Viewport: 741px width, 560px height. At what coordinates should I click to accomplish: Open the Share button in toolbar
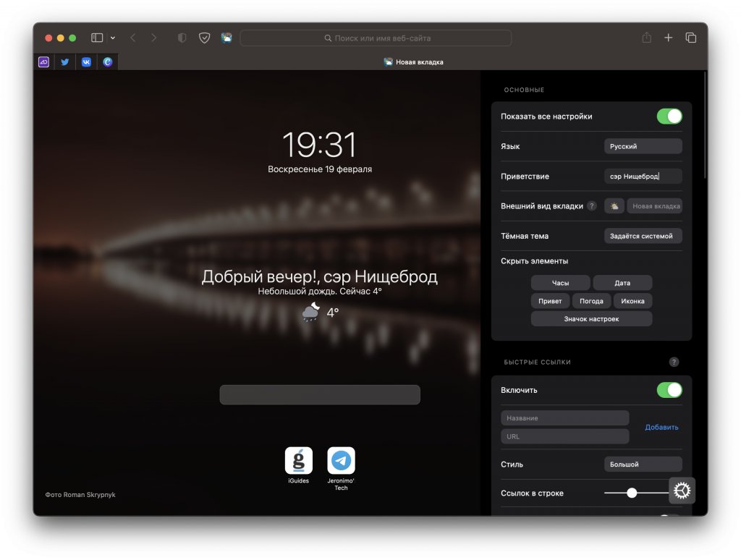coord(646,38)
